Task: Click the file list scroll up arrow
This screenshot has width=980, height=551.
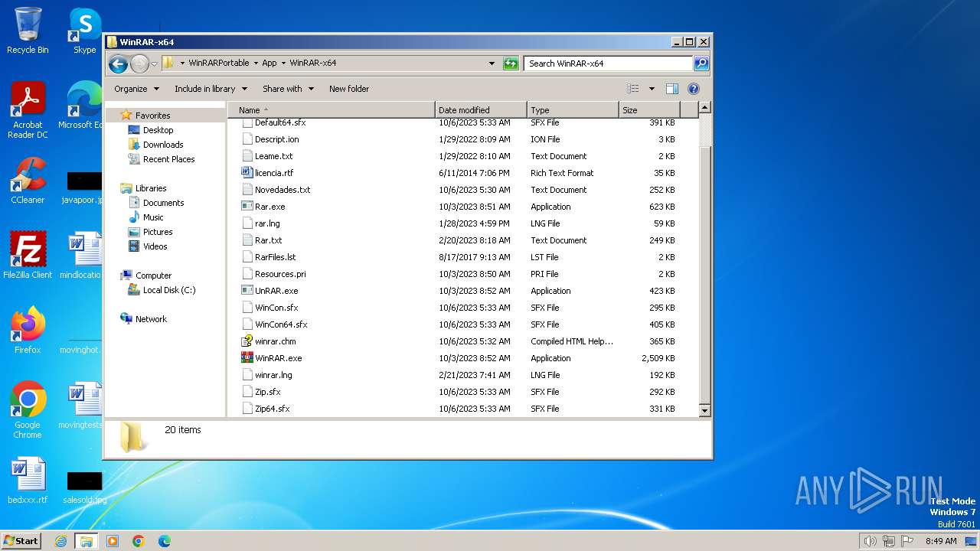Action: (x=705, y=108)
